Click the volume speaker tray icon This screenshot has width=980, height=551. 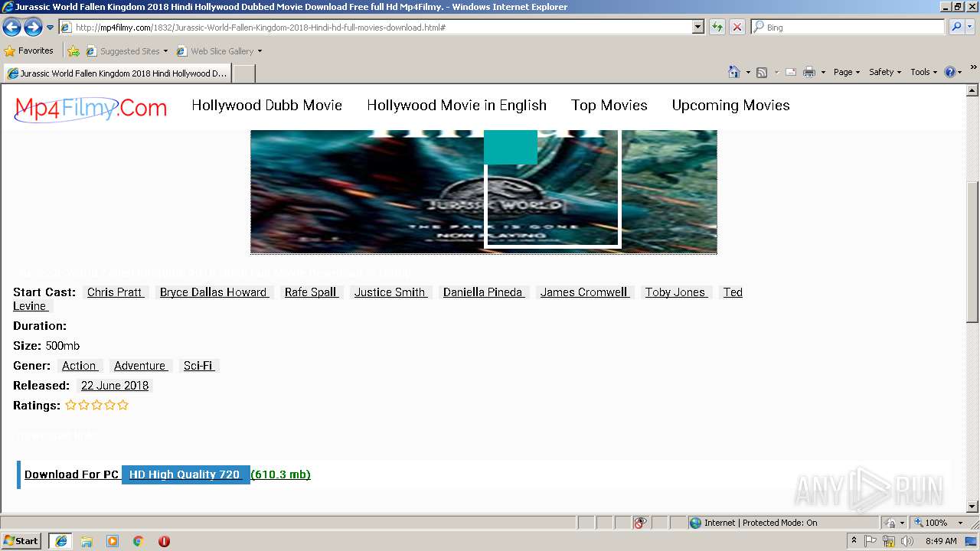(907, 541)
